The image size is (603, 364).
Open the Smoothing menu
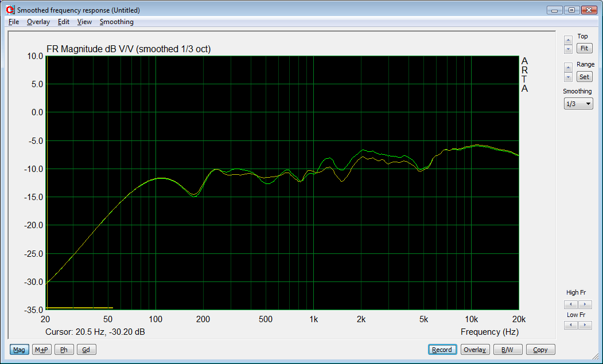click(116, 22)
